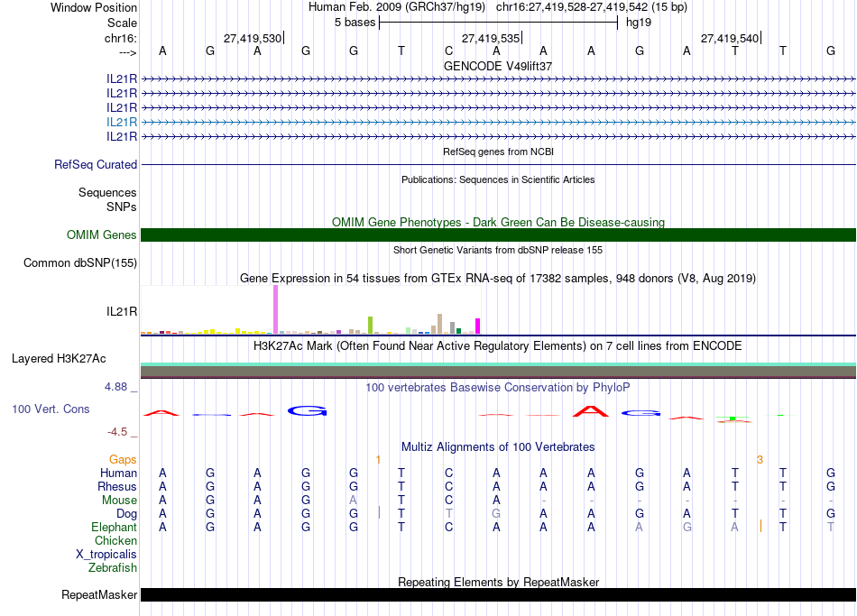Click the tall violet GTEx expression bar

tap(275, 309)
